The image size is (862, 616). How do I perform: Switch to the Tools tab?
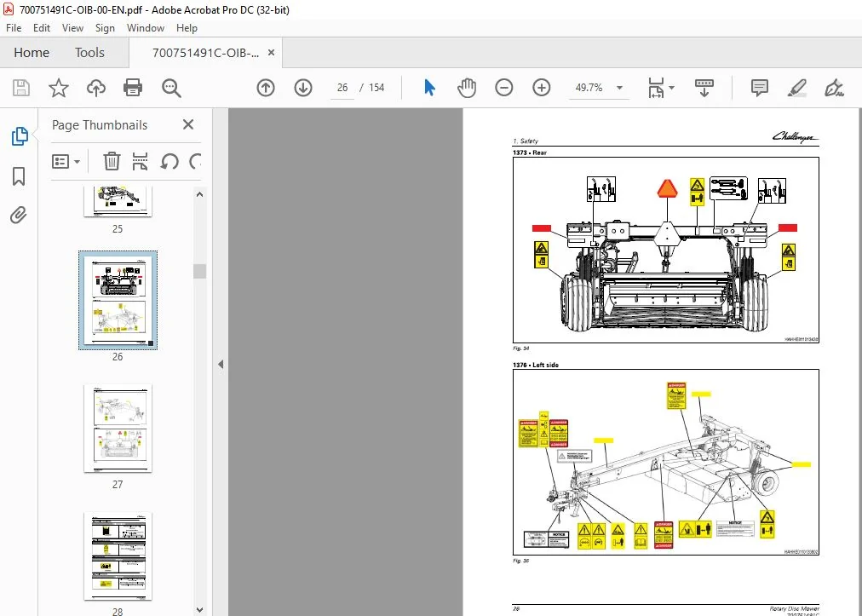click(x=89, y=53)
